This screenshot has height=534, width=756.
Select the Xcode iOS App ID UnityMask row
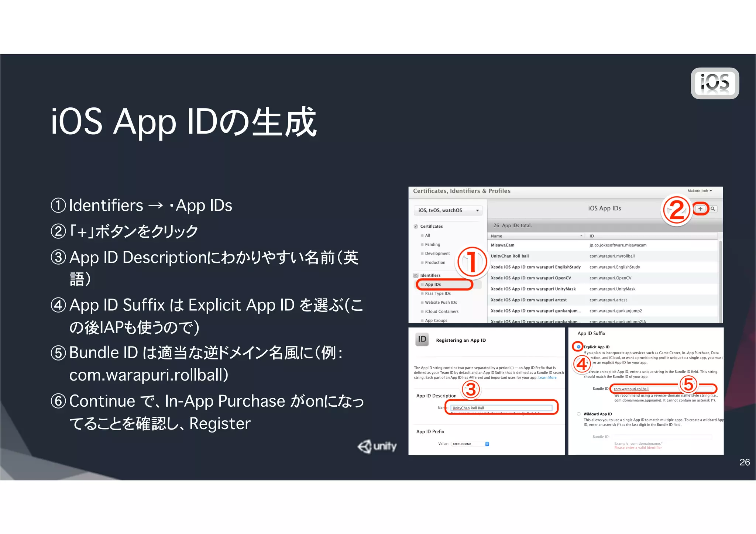(x=602, y=289)
